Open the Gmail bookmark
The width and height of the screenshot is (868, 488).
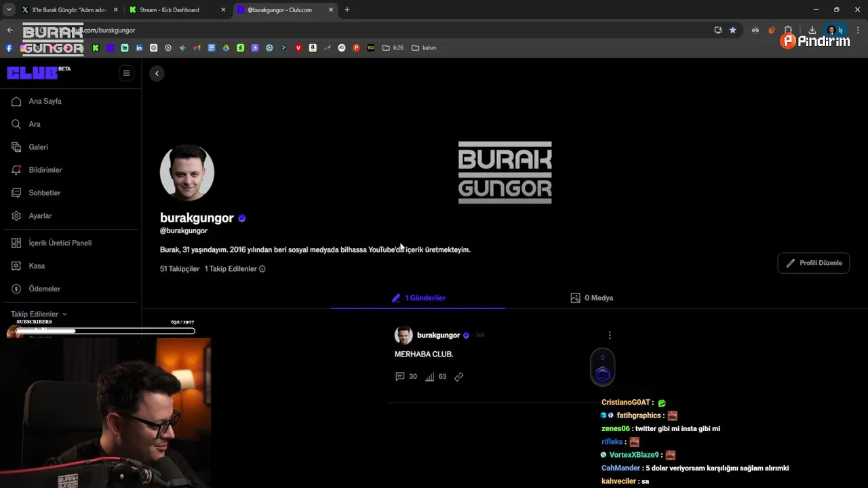pos(197,48)
